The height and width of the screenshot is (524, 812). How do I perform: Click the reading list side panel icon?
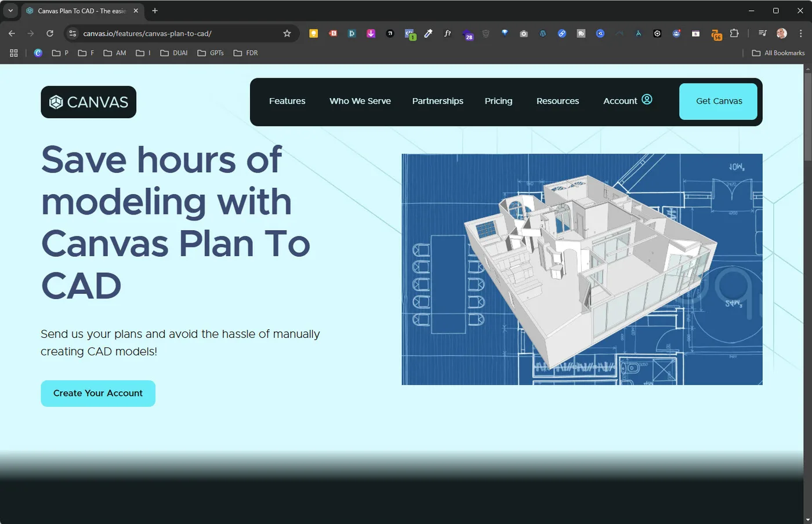[x=762, y=33]
